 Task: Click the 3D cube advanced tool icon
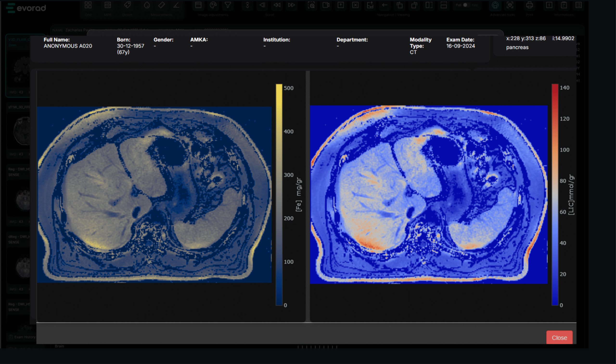pos(510,5)
